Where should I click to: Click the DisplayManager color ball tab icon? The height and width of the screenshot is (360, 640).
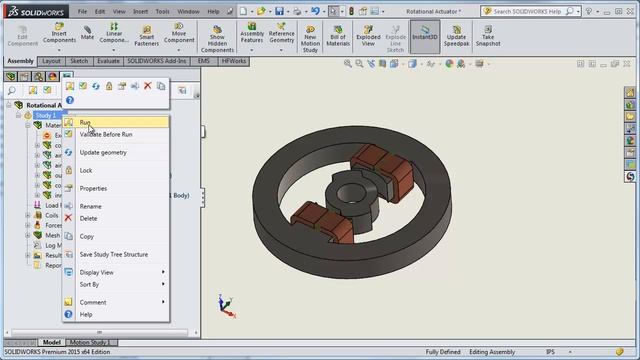tap(53, 76)
